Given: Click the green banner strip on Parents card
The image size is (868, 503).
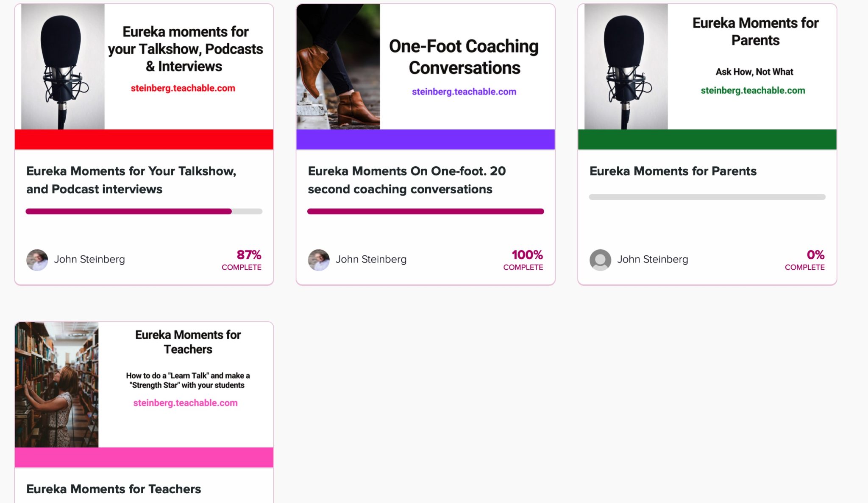Looking at the screenshot, I should click(707, 140).
